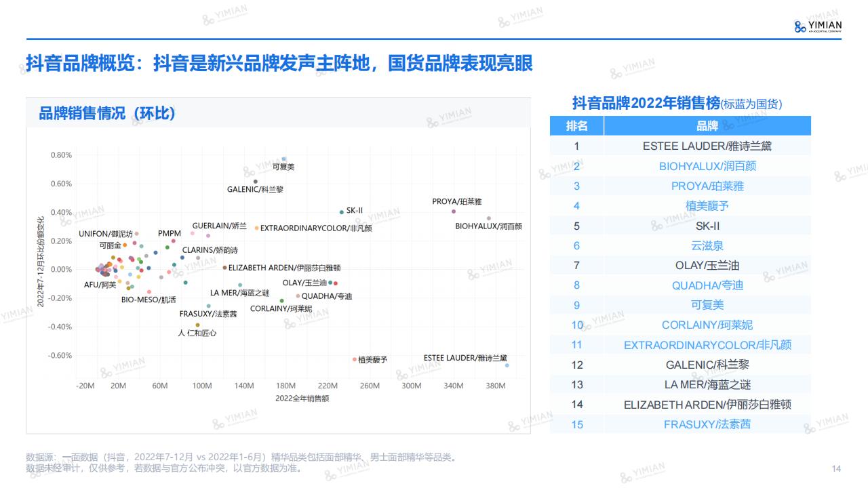Click the FRASUXY/法素茜 chart label

pos(208,314)
